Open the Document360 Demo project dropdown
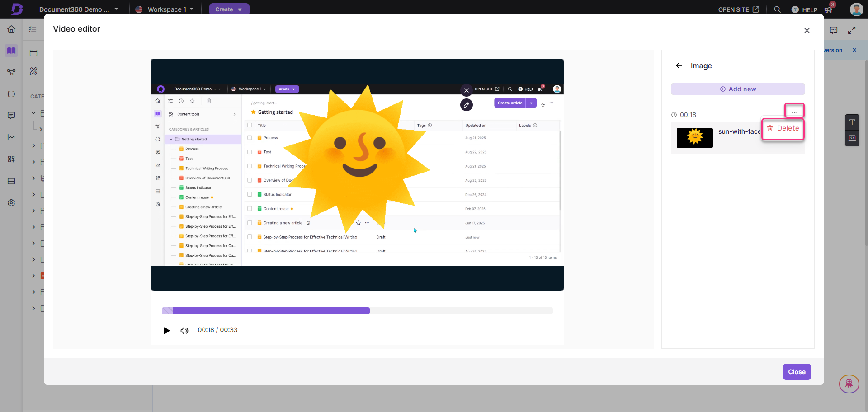 (x=79, y=9)
